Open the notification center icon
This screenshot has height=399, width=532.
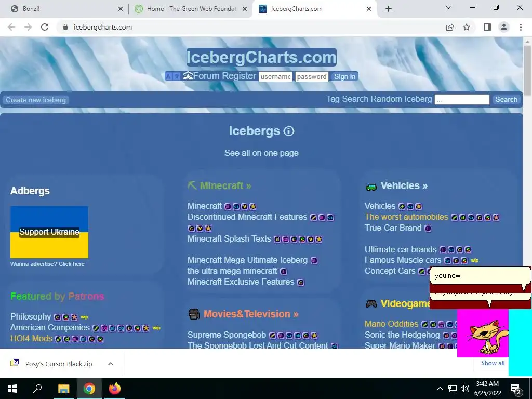(516, 389)
